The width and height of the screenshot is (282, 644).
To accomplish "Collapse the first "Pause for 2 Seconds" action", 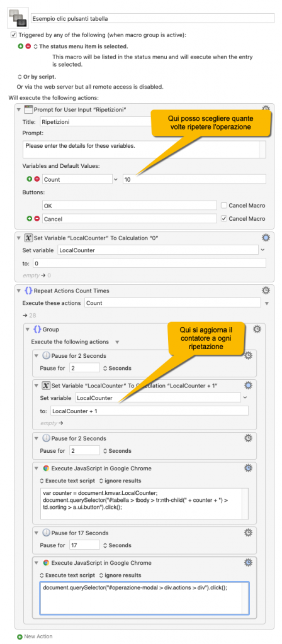I will point(36,356).
